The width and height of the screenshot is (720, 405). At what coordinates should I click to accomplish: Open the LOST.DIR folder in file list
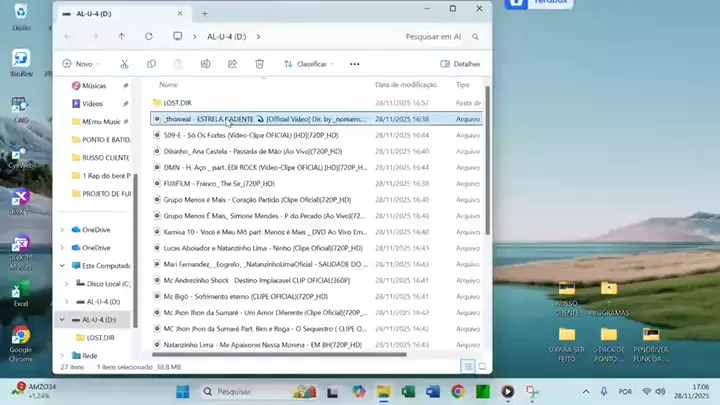click(178, 102)
